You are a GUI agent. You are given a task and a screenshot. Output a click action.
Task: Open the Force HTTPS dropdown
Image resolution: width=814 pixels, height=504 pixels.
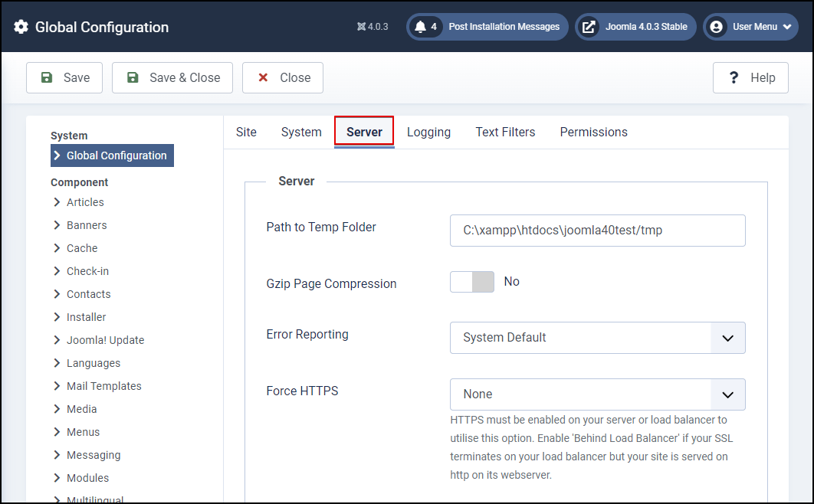727,394
